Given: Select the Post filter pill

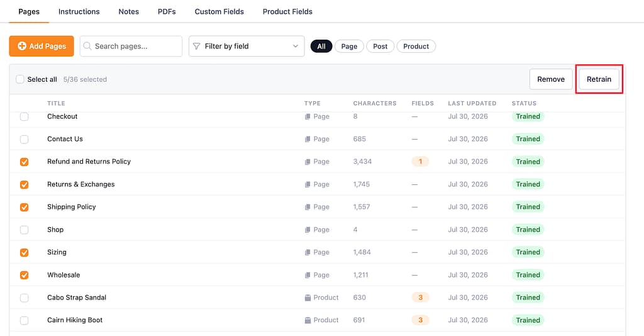Looking at the screenshot, I should [380, 47].
